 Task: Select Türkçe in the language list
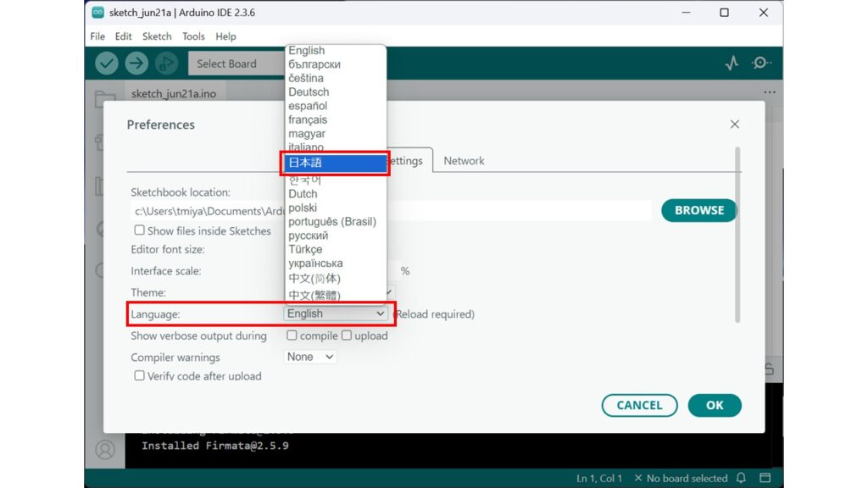pos(335,249)
